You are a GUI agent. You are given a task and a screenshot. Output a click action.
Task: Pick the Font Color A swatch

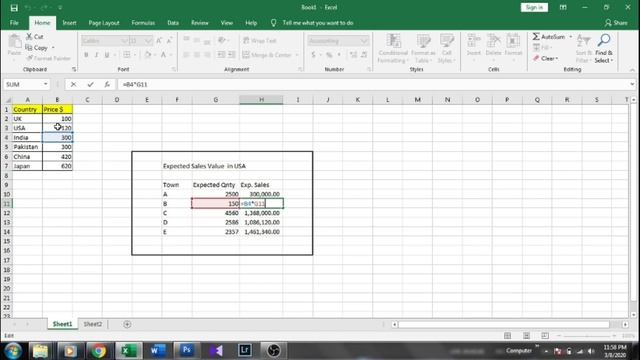point(164,55)
